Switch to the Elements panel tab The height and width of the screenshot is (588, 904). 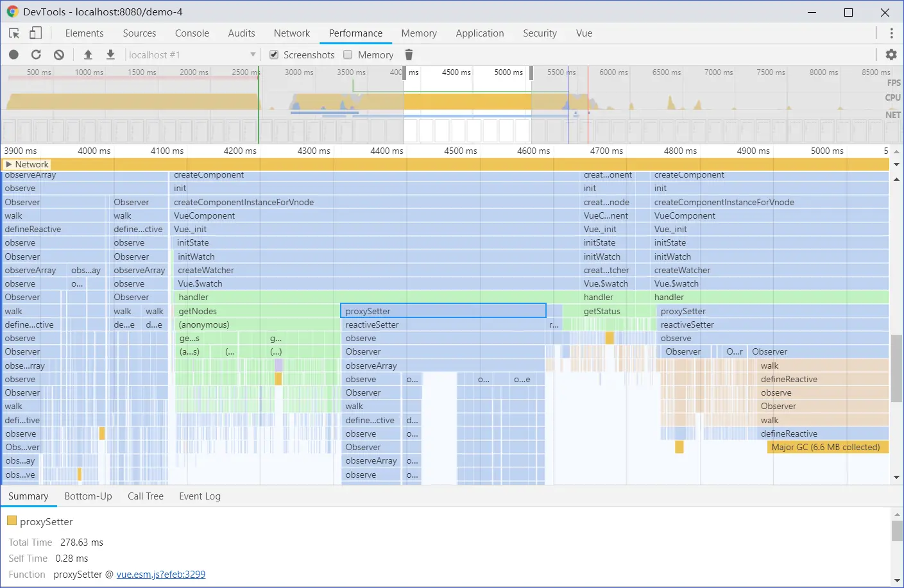tap(84, 33)
